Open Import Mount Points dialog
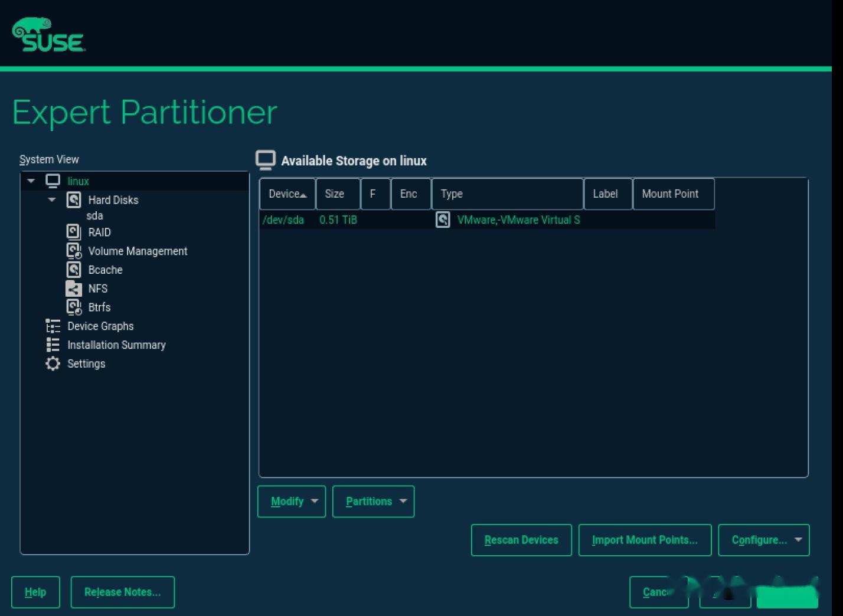This screenshot has height=616, width=843. tap(644, 539)
